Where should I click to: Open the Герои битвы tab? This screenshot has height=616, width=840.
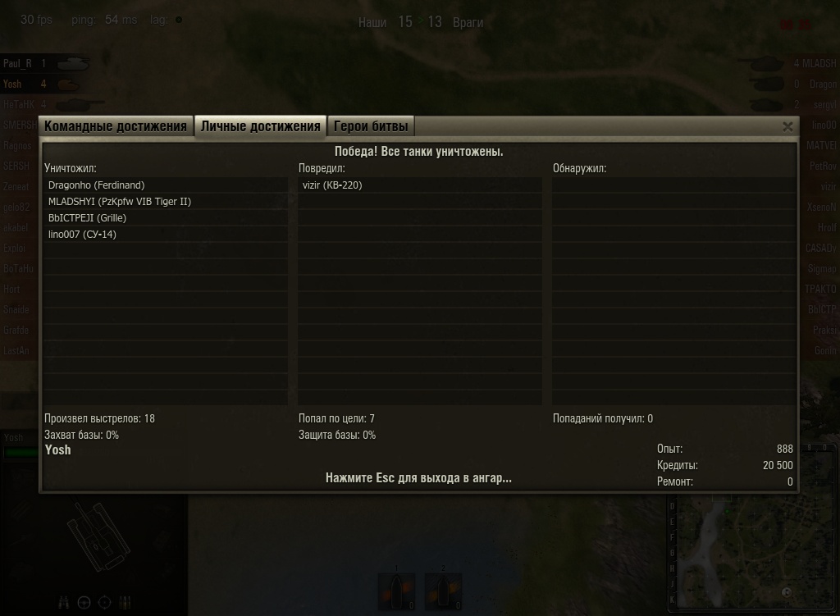[x=371, y=126]
